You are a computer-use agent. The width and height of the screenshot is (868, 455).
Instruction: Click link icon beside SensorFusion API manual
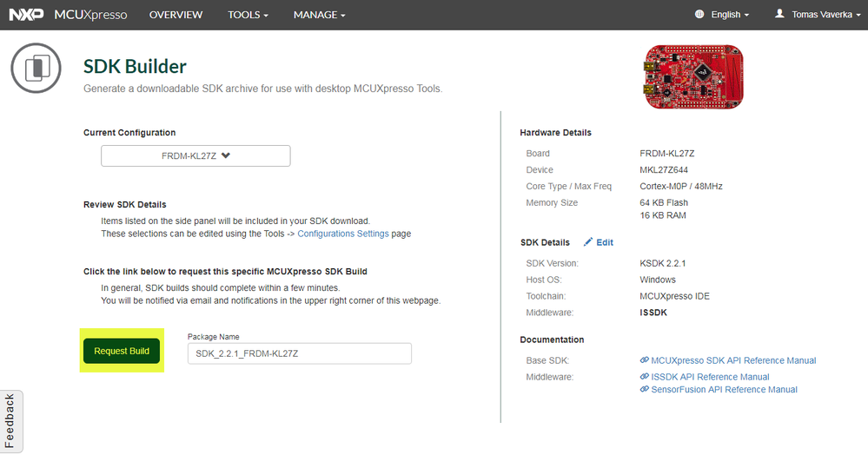644,390
